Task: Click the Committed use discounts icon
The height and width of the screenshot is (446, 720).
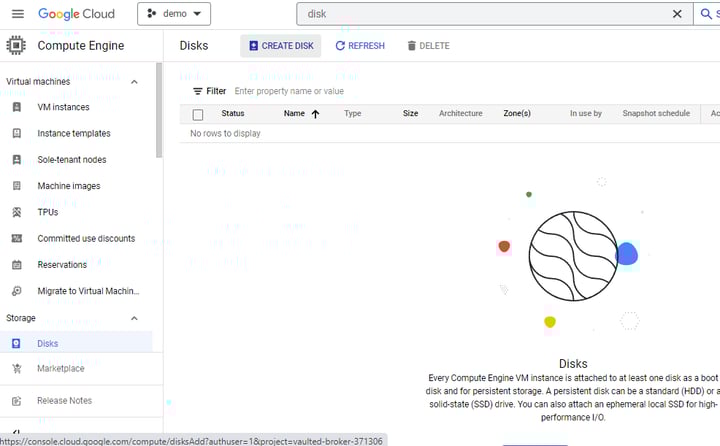Action: pyautogui.click(x=16, y=239)
